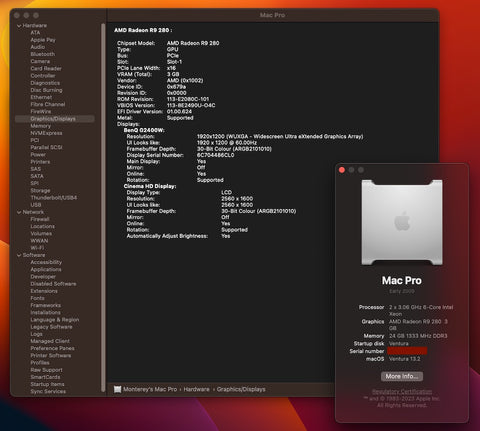Open the Audio hardware entry
The width and height of the screenshot is (480, 431).
pyautogui.click(x=38, y=47)
